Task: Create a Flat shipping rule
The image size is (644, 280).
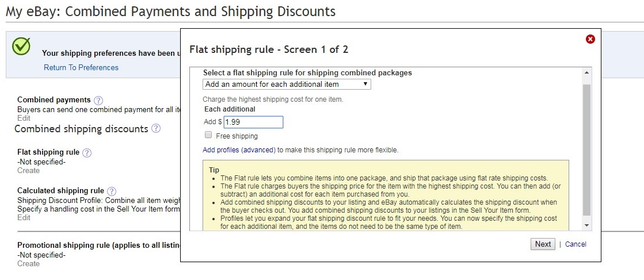Action: coord(28,170)
